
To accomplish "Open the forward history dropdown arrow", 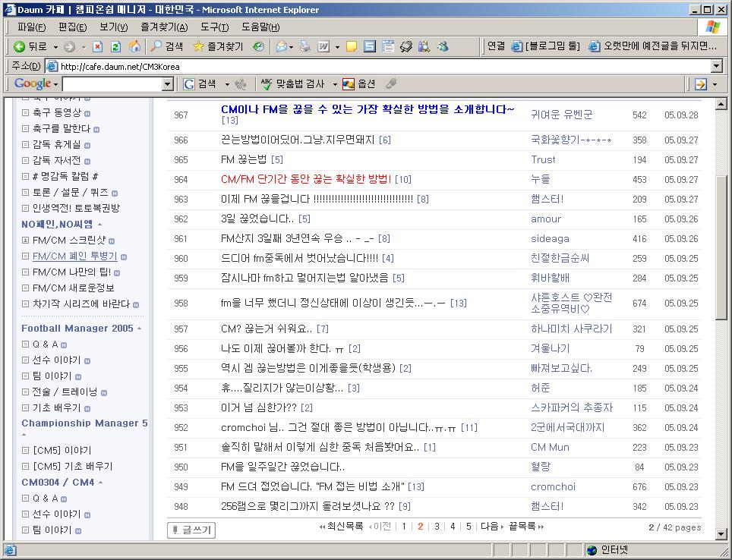I will [84, 47].
